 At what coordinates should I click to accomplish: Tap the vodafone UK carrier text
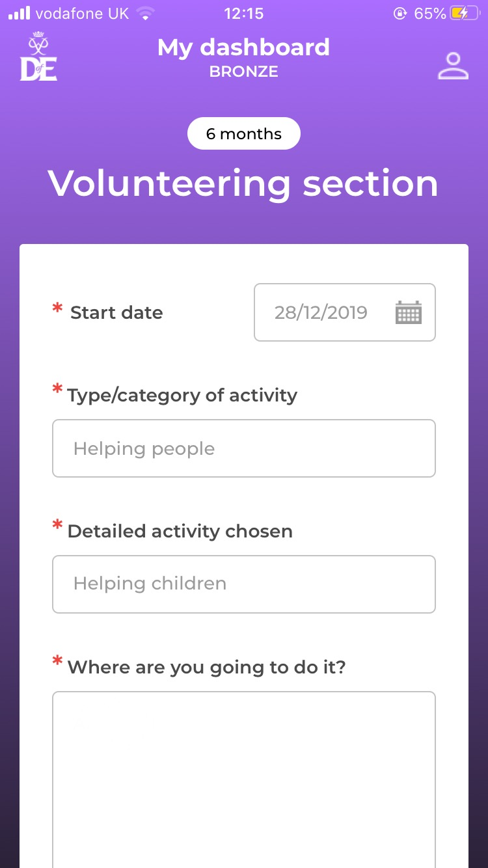[x=82, y=14]
